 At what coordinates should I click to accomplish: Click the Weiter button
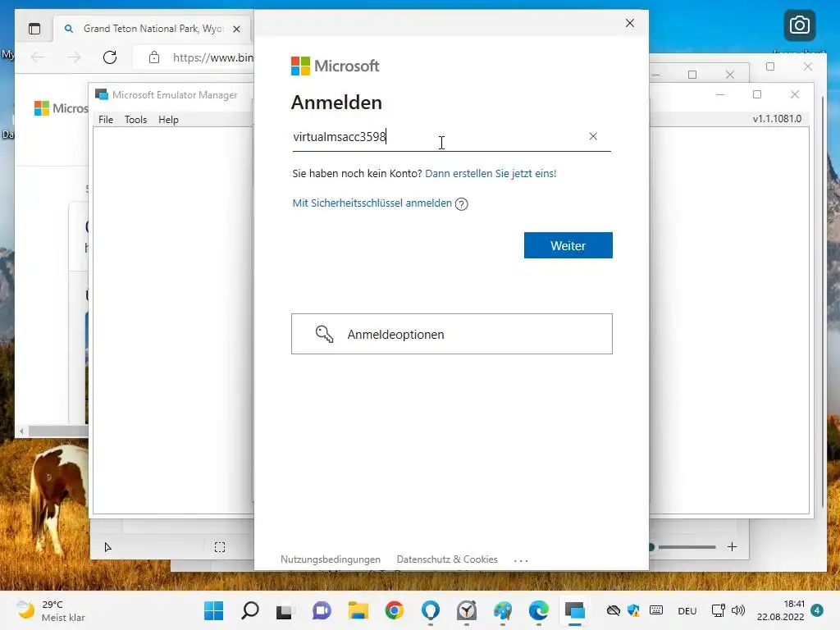(568, 245)
